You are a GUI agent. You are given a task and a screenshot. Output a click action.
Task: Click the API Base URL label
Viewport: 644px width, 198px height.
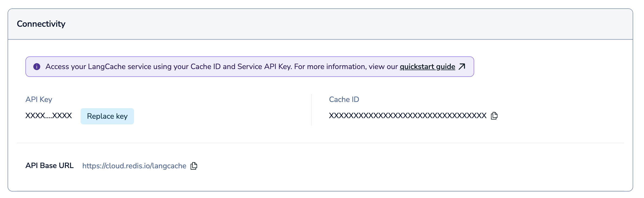(49, 166)
